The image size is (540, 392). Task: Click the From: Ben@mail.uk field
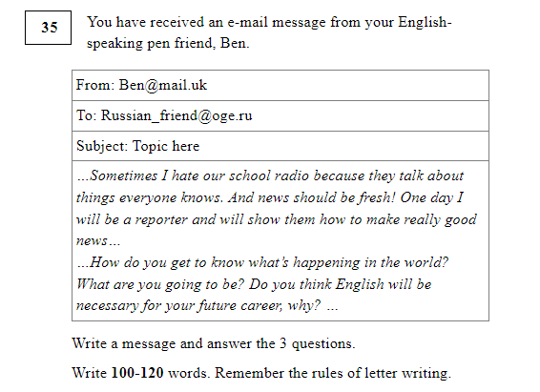pos(280,85)
